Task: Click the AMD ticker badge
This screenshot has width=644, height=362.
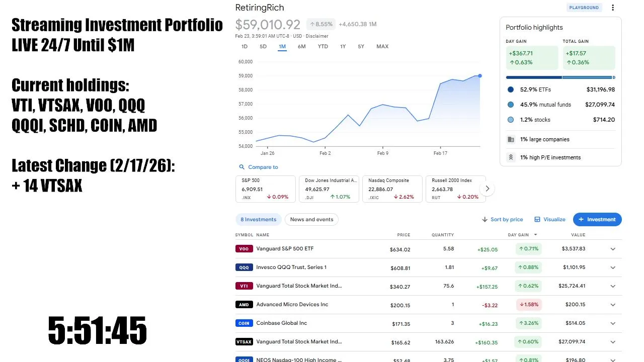Action: 244,305
